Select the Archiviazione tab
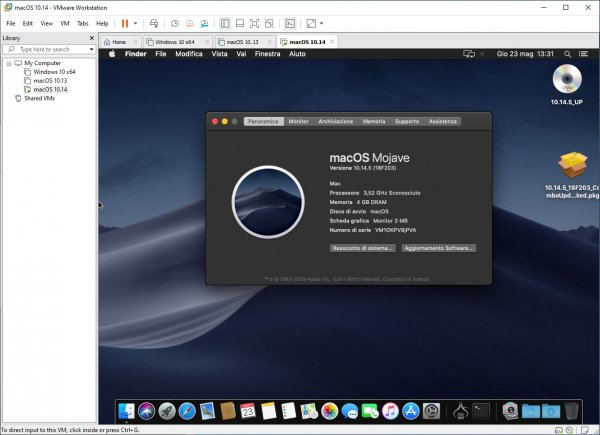This screenshot has width=600, height=435. tap(336, 121)
